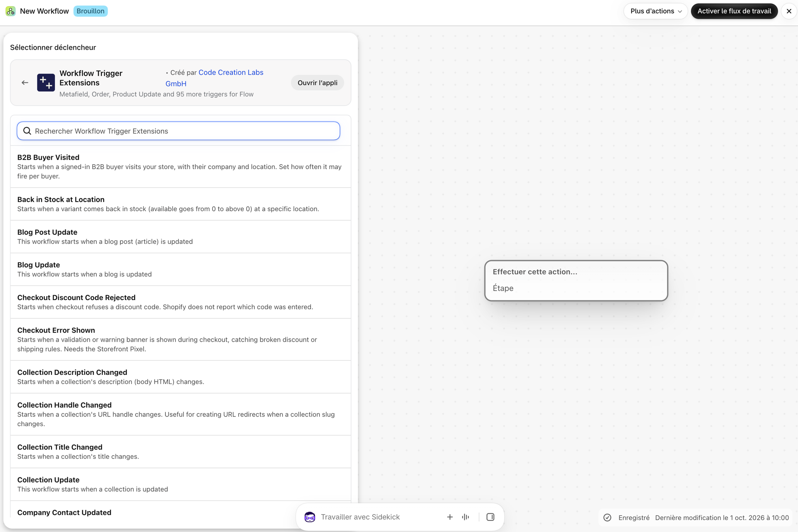798x532 pixels.
Task: Toggle the Sidekick side panel icon
Action: coord(490,517)
